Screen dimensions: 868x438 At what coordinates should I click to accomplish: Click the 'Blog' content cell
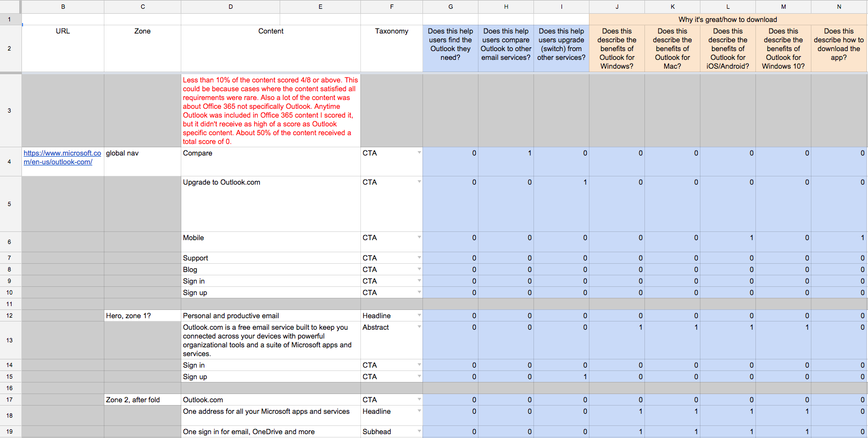(x=271, y=269)
